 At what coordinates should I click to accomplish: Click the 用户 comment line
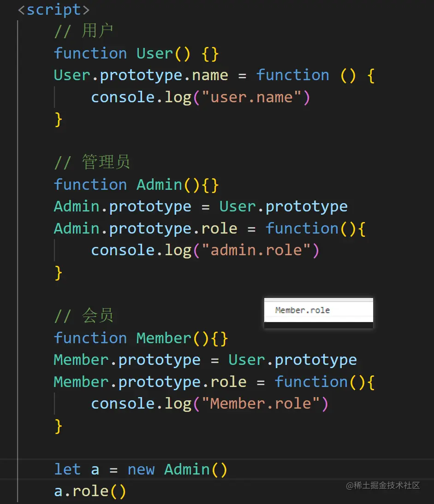click(83, 31)
